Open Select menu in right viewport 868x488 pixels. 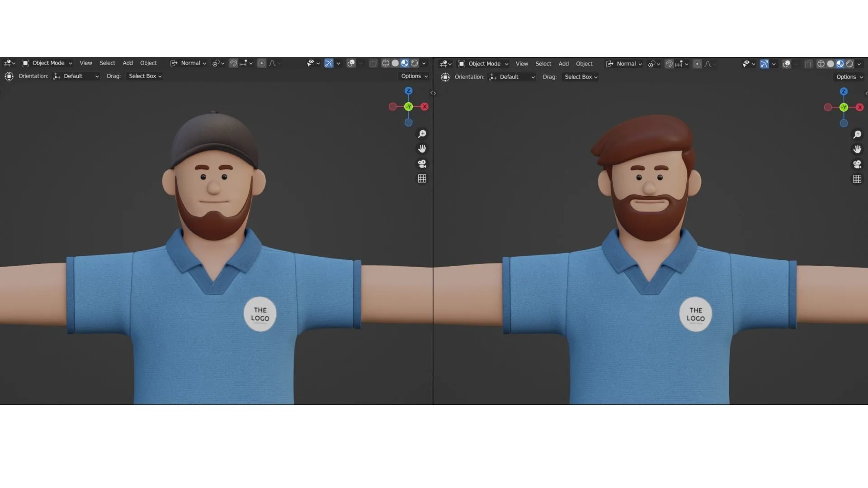543,64
